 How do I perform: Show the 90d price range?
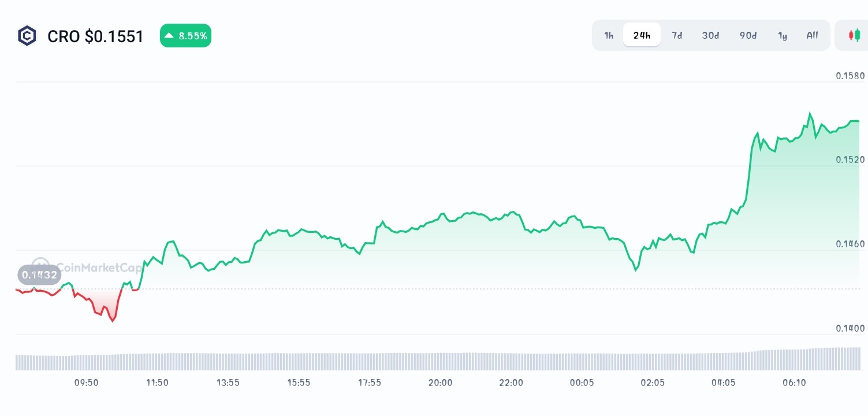coord(748,35)
